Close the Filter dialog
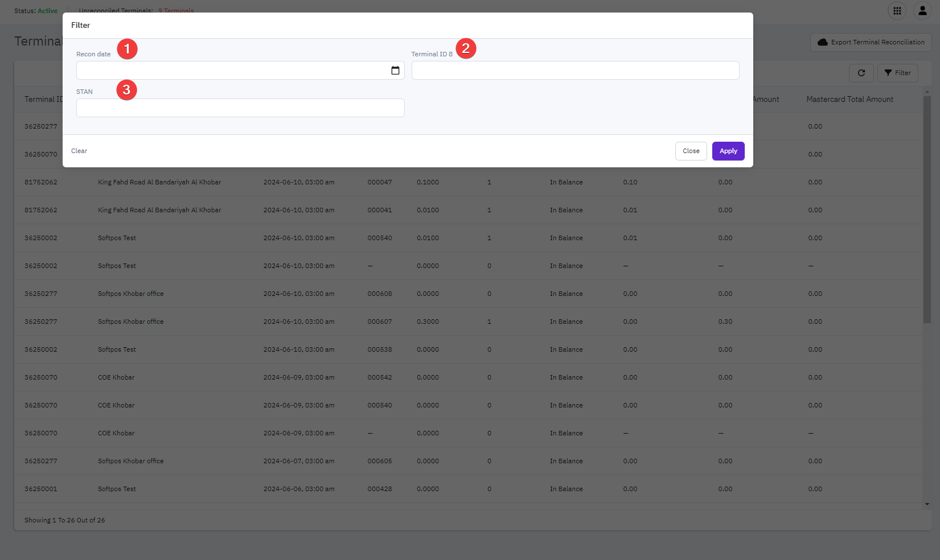 691,151
